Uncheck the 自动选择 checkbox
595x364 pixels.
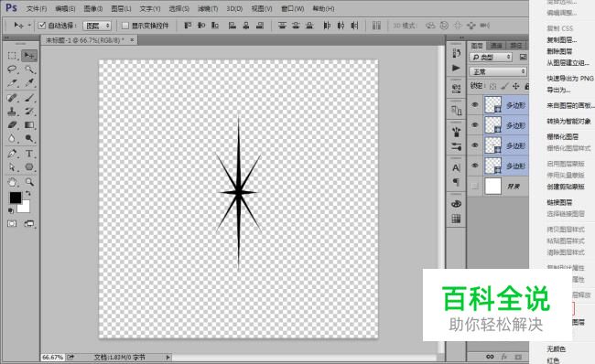point(42,26)
